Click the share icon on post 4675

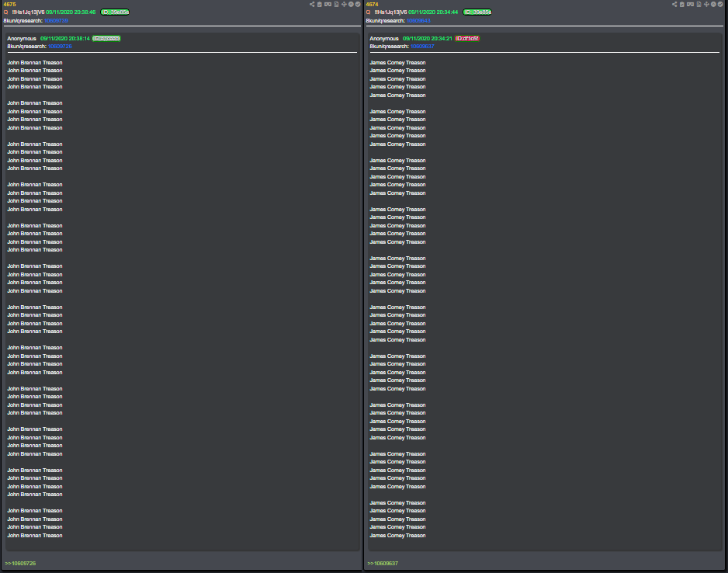point(312,4)
